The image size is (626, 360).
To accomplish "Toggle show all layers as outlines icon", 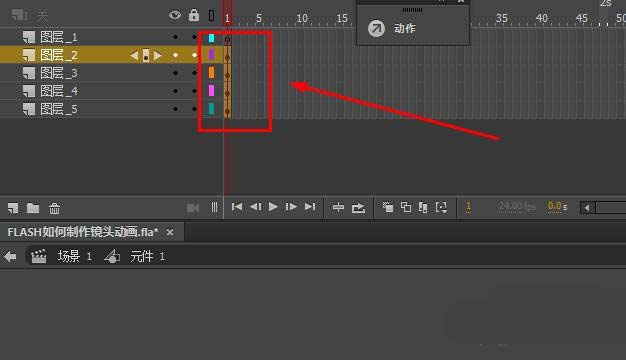I will point(212,16).
